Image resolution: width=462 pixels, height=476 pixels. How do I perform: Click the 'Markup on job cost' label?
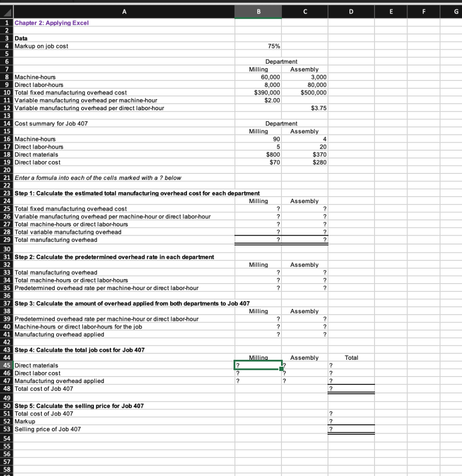coord(41,46)
